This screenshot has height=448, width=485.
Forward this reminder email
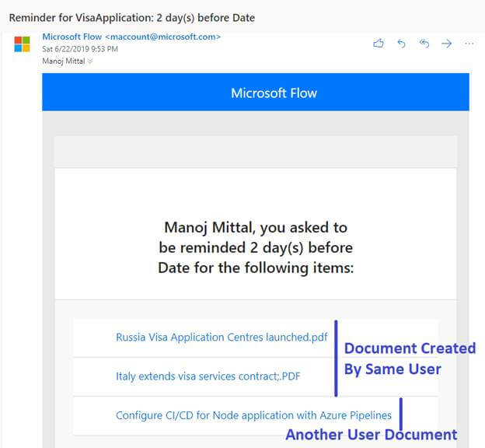(446, 44)
